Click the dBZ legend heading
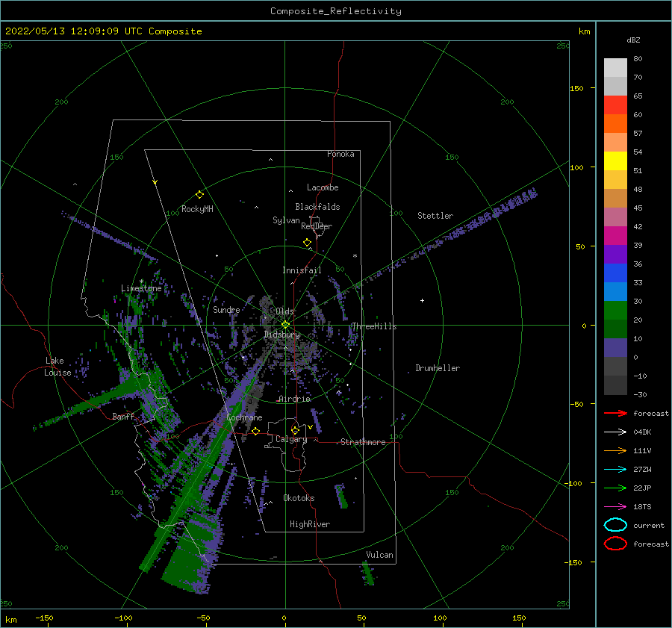Screen dimensions: 672x628 (633, 40)
